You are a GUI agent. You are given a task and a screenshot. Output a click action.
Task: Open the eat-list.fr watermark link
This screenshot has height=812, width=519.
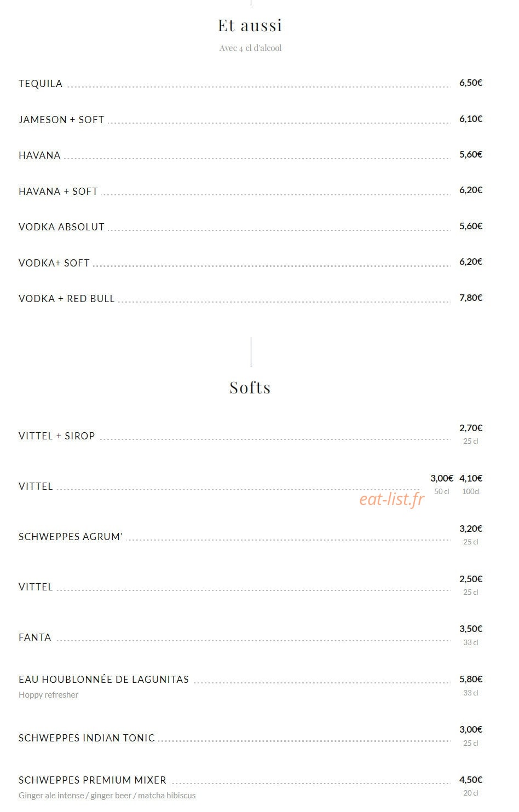point(392,499)
